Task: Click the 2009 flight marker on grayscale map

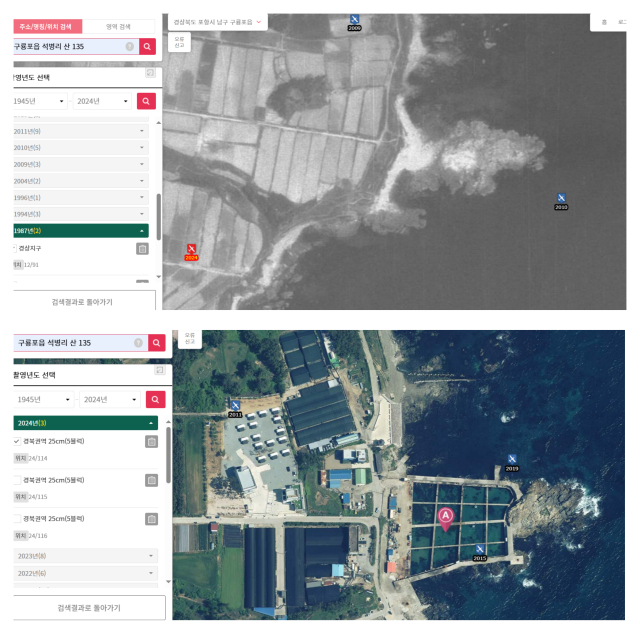Action: (355, 20)
